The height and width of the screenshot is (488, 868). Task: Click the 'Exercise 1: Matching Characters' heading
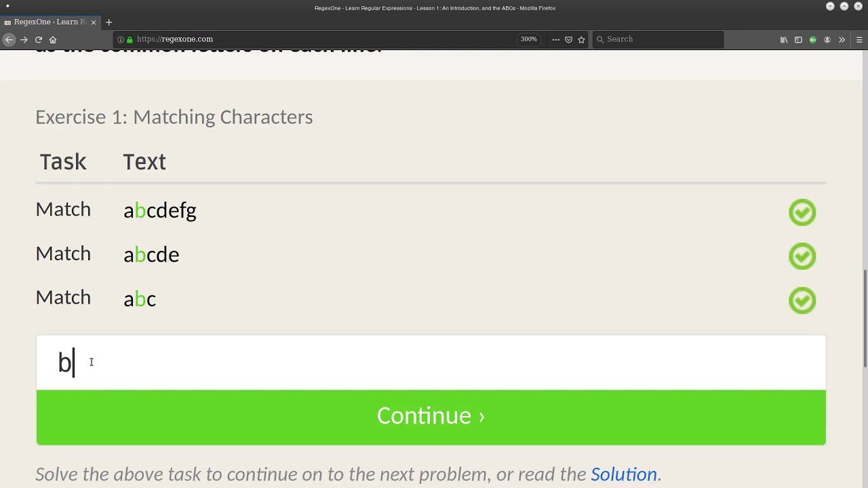pos(174,117)
